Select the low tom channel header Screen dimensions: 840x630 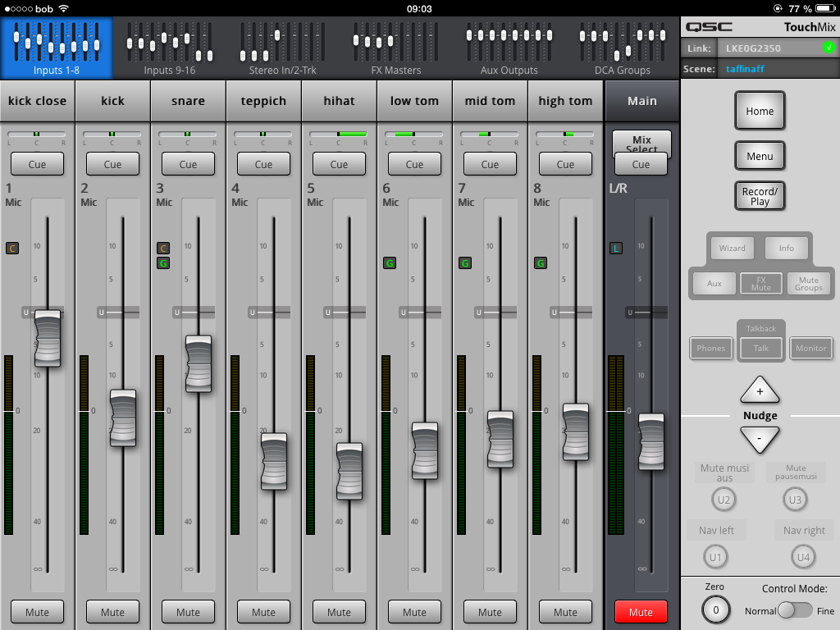pos(414,101)
